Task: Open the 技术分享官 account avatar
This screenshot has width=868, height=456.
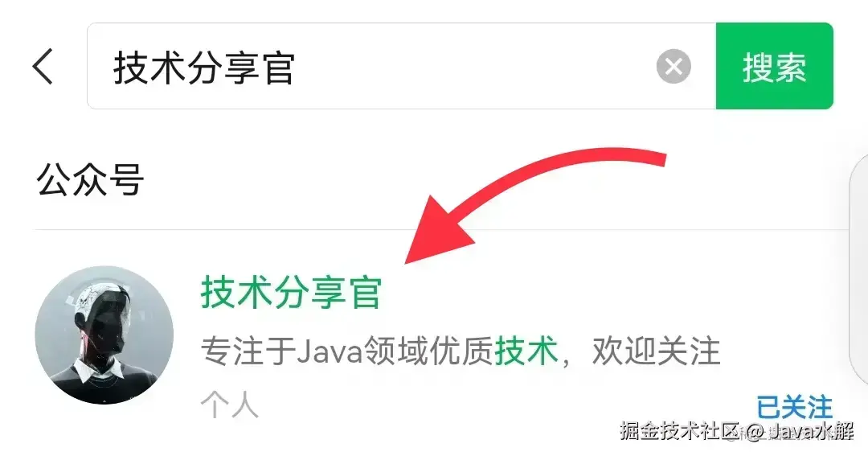Action: (104, 335)
